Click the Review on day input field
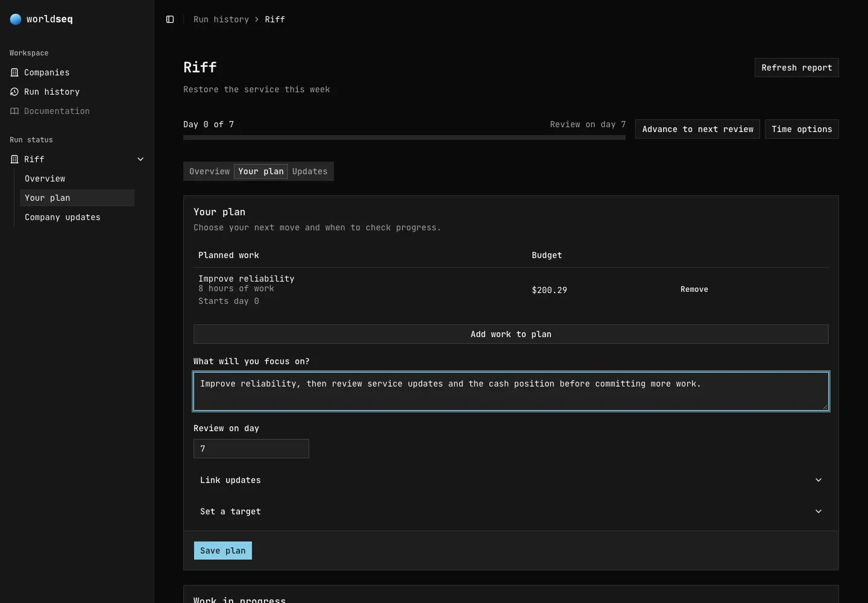Screen dimensions: 868x603 251,449
